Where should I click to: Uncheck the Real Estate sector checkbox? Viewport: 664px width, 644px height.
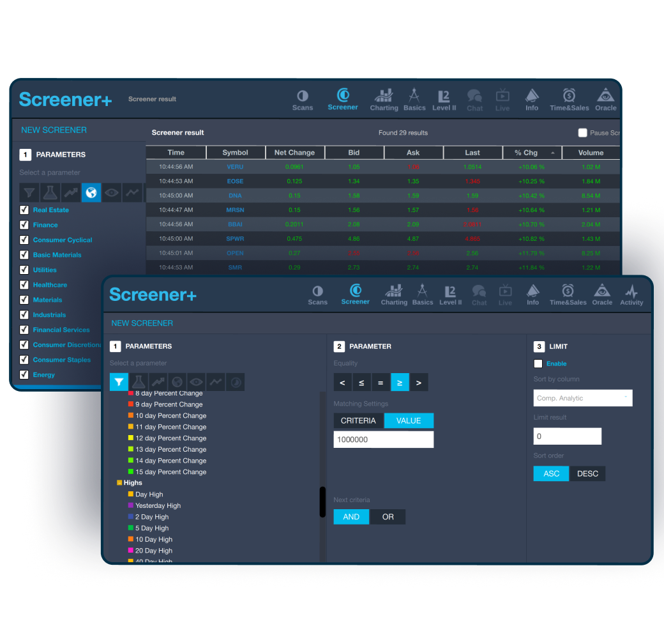[x=24, y=210]
